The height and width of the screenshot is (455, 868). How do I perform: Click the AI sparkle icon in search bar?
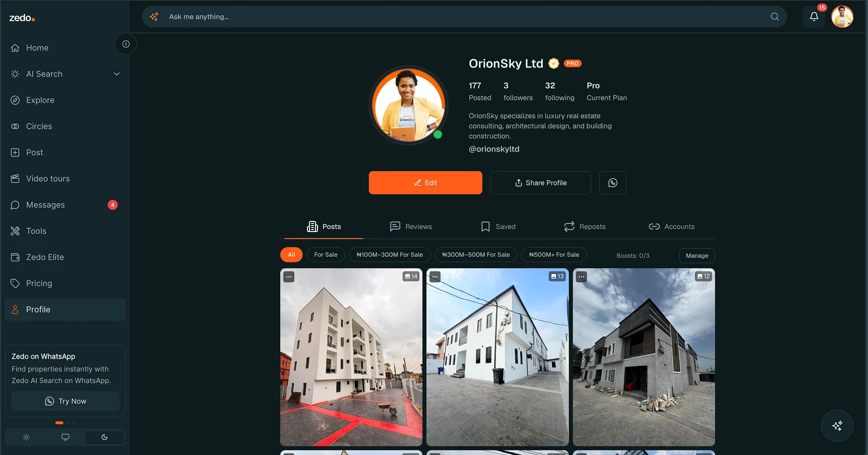click(154, 17)
